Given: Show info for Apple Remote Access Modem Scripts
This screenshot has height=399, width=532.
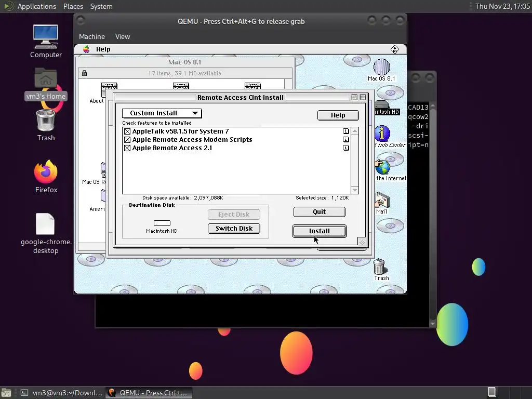Looking at the screenshot, I should [345, 139].
